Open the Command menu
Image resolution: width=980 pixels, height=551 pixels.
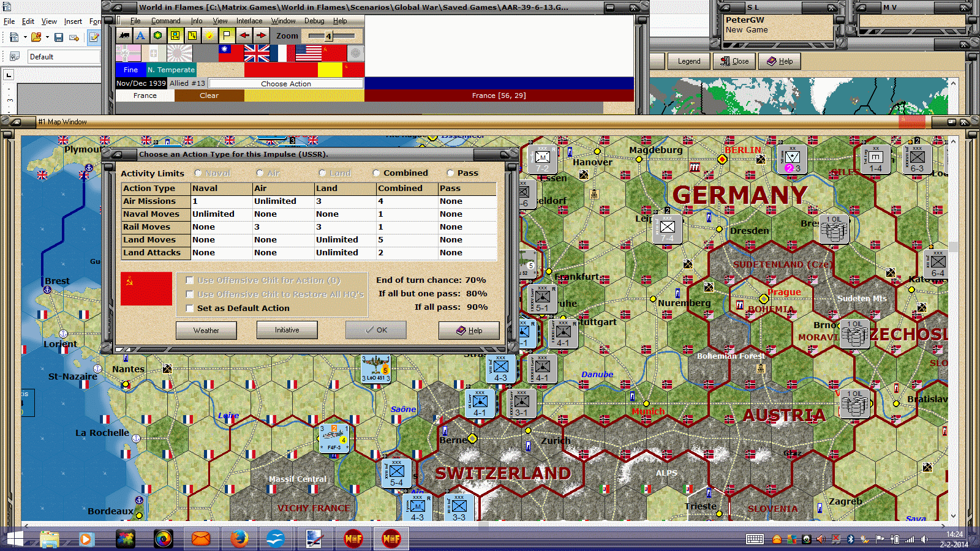click(x=165, y=21)
